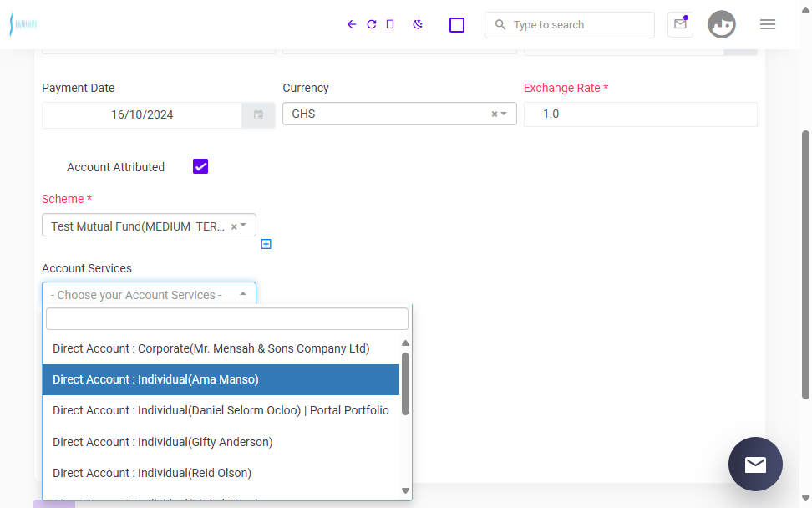Screen dimensions: 812x508
Task: Select Individual(Reid Olson) option
Action: pyautogui.click(x=221, y=473)
